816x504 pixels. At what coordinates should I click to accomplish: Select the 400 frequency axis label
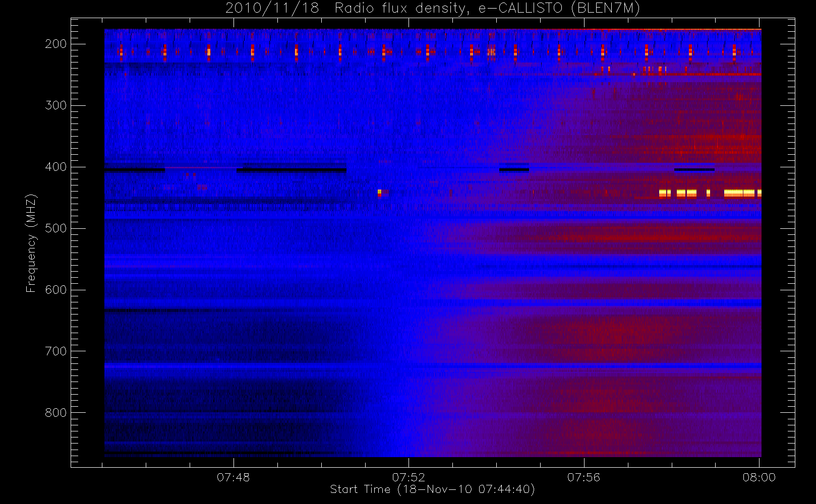55,167
